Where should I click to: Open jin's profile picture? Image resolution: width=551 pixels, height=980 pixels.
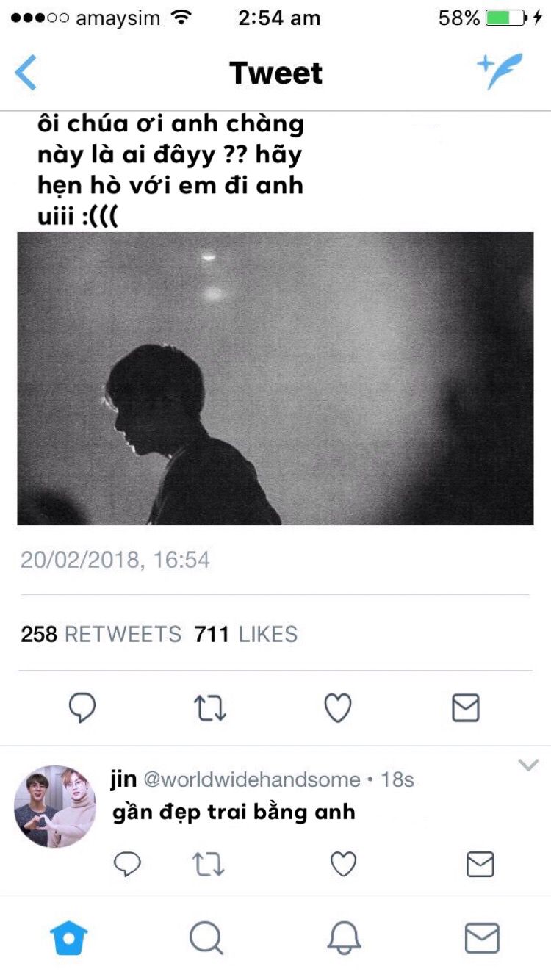55,807
